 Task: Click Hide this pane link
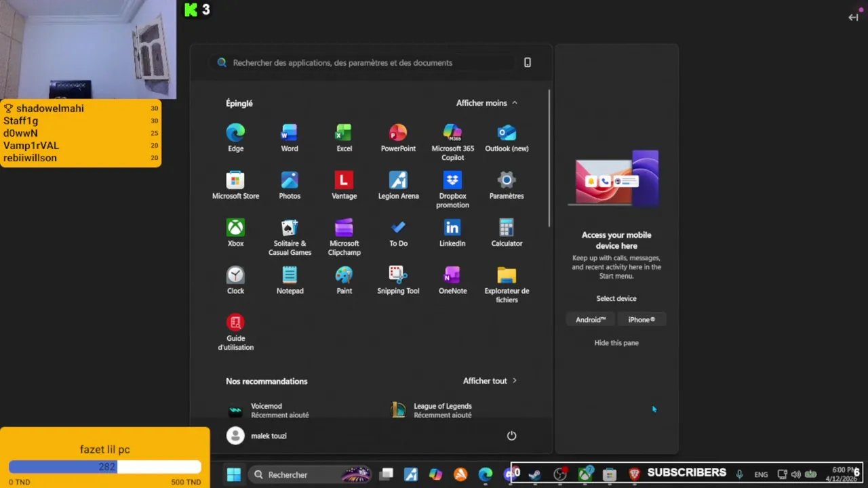616,343
